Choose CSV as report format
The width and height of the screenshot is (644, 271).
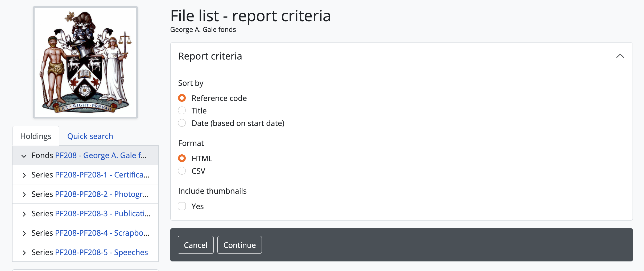point(182,171)
